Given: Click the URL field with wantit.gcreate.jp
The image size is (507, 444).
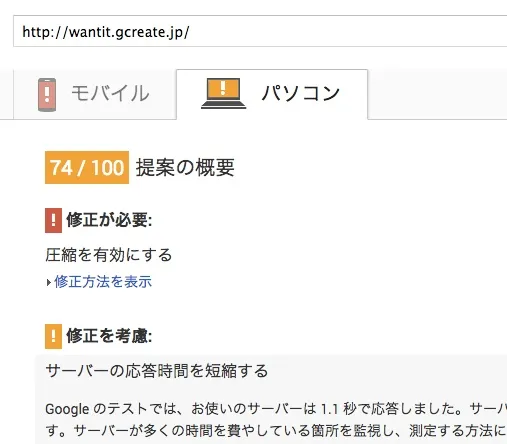Looking at the screenshot, I should click(260, 31).
